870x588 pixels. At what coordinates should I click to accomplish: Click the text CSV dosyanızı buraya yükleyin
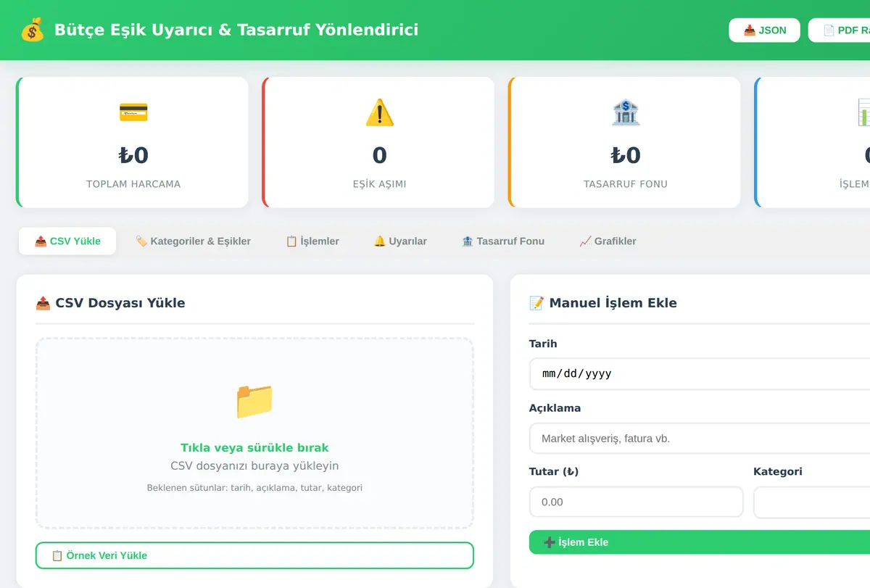point(254,466)
